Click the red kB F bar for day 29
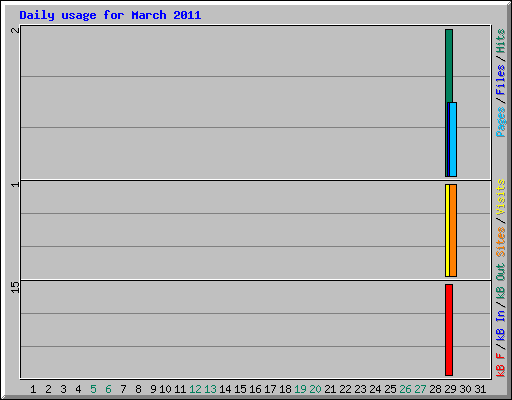The image size is (512, 400). [x=449, y=330]
